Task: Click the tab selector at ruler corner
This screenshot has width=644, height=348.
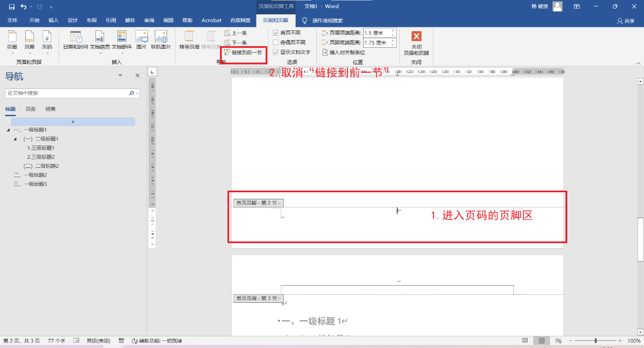Action: click(x=152, y=72)
